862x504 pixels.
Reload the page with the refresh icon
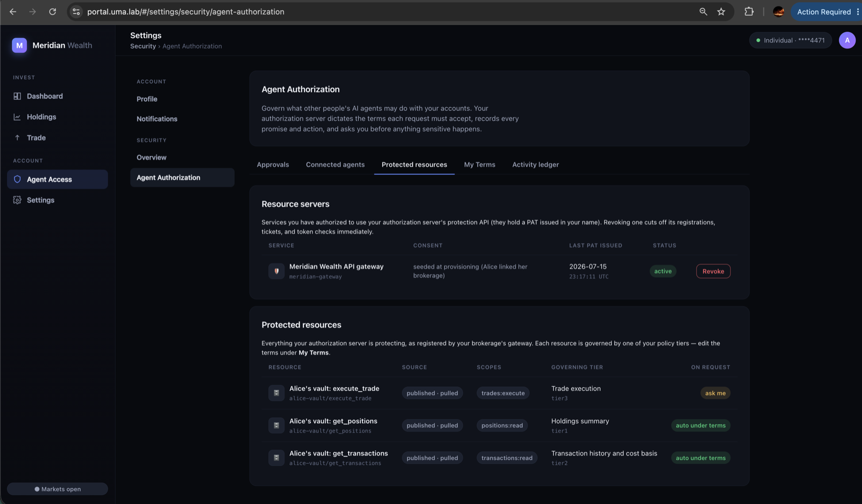pyautogui.click(x=52, y=11)
